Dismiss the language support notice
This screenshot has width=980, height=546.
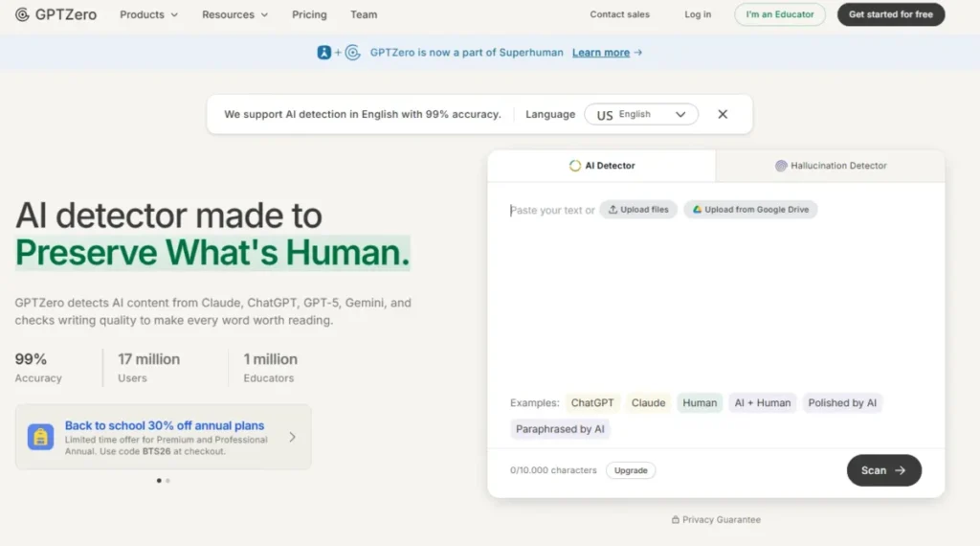723,114
